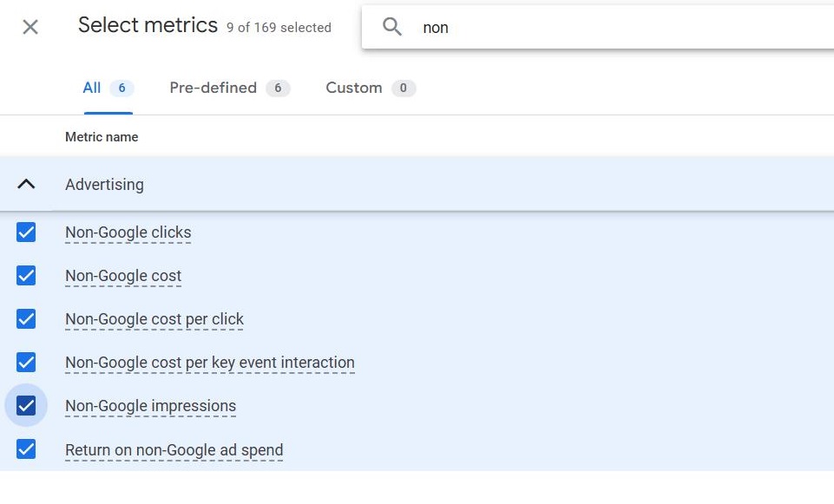Screen dimensions: 834x504
Task: Click the Non-Google cost metric label
Action: tap(123, 275)
